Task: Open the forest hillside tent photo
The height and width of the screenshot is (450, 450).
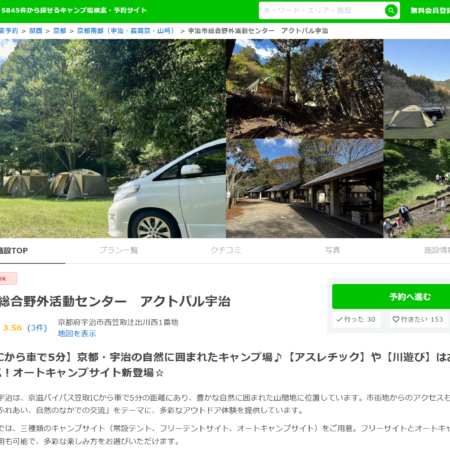Action: click(305, 89)
